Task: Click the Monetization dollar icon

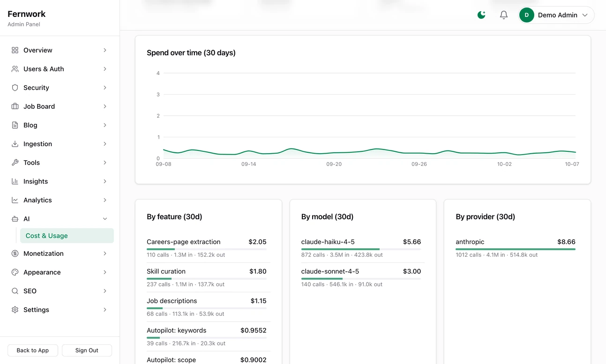Action: pyautogui.click(x=15, y=253)
